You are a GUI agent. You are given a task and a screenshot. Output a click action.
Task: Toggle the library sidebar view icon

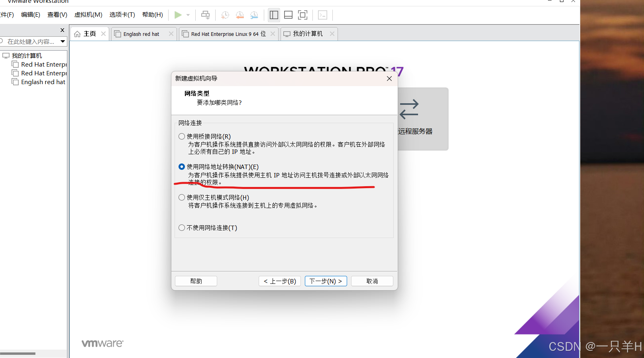click(x=274, y=15)
